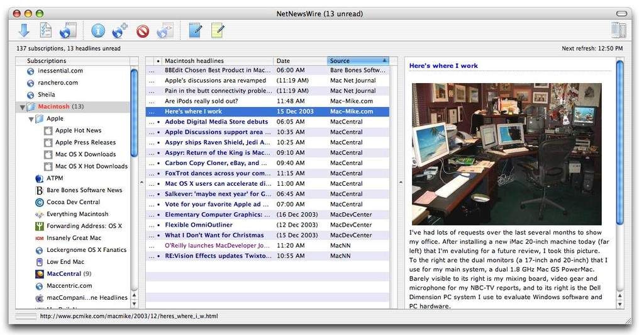Click the yellow notepad editor icon
644x335 pixels.
217,30
